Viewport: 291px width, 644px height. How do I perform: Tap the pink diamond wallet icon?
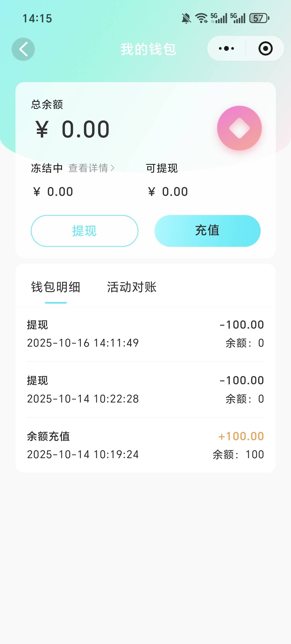(239, 128)
